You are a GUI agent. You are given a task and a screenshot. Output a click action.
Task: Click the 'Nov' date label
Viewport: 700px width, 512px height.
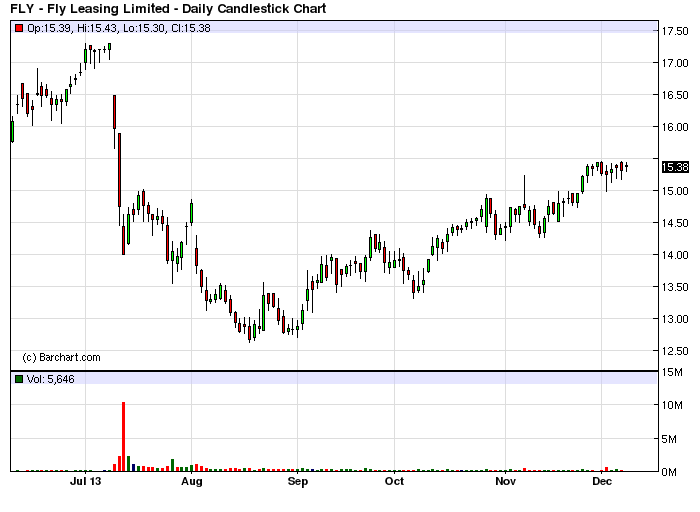point(505,481)
